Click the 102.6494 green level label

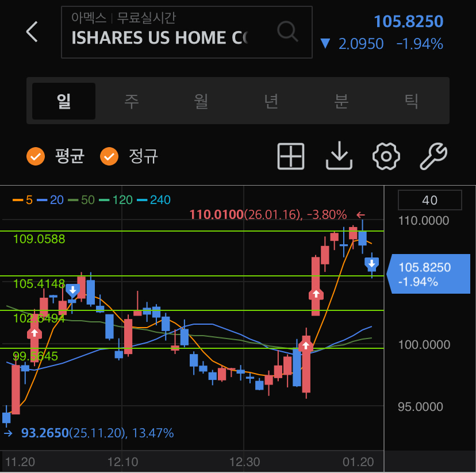coord(39,318)
